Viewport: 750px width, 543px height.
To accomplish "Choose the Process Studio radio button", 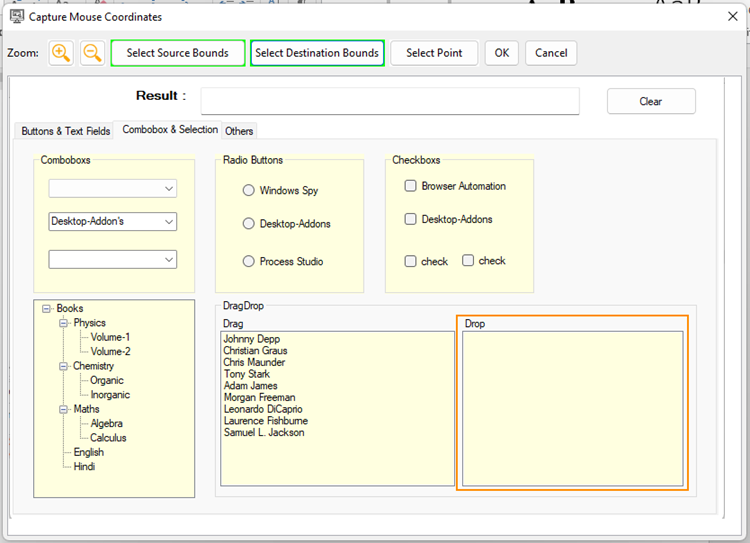I will pos(249,261).
